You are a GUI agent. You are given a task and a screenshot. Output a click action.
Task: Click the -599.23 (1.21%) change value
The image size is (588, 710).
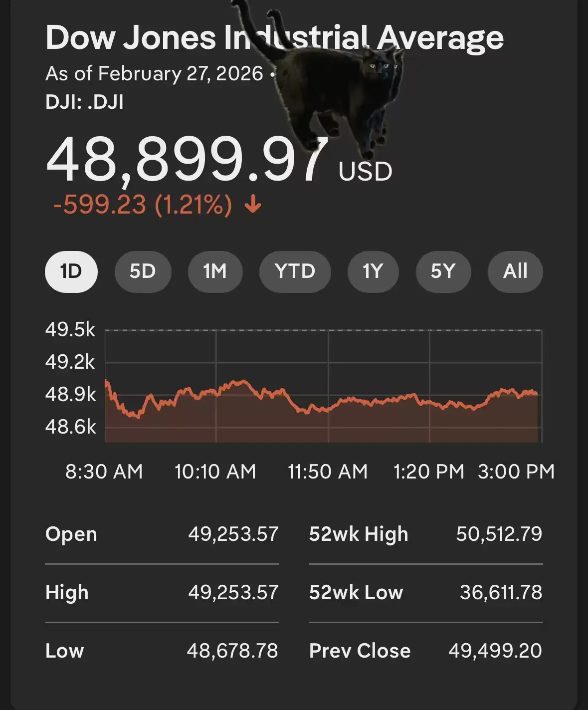[x=143, y=205]
